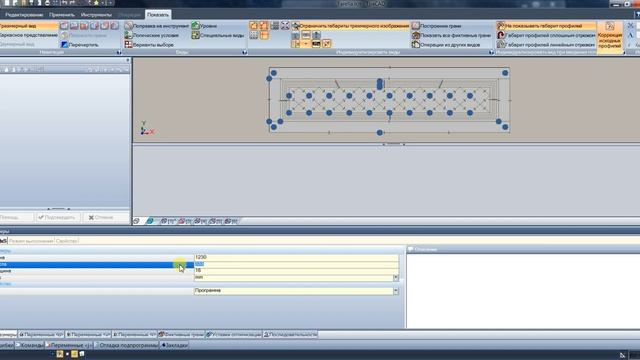Open the small orange dropdown arrow in ribbon
This screenshot has height=360, width=640.
tap(306, 44)
